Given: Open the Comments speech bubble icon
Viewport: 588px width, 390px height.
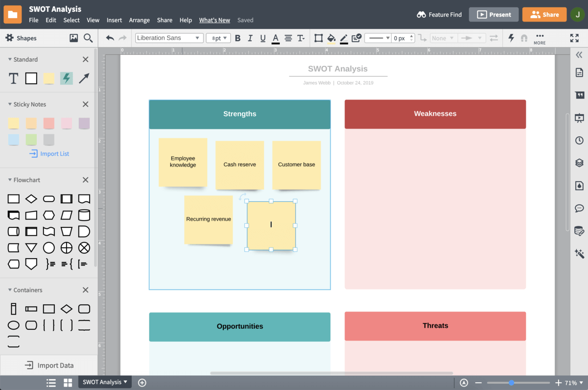Looking at the screenshot, I should [x=579, y=208].
